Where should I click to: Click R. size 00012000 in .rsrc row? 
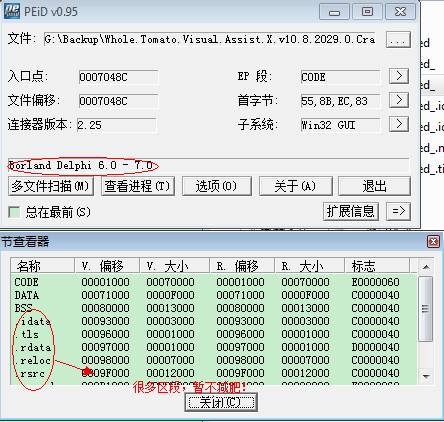305,373
